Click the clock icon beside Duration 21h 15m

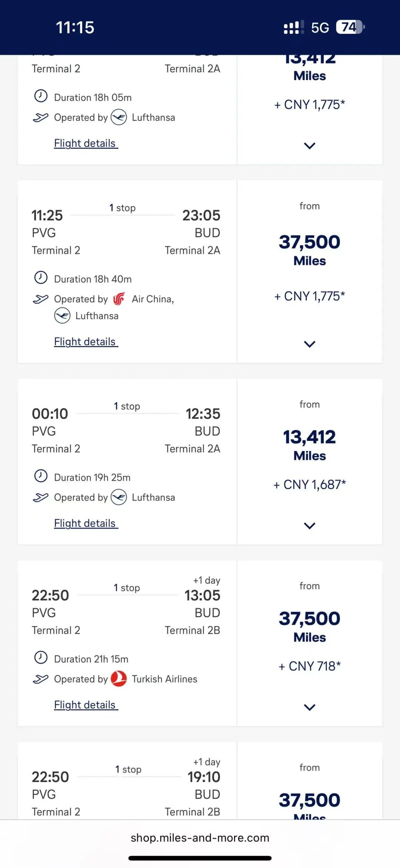tap(41, 658)
